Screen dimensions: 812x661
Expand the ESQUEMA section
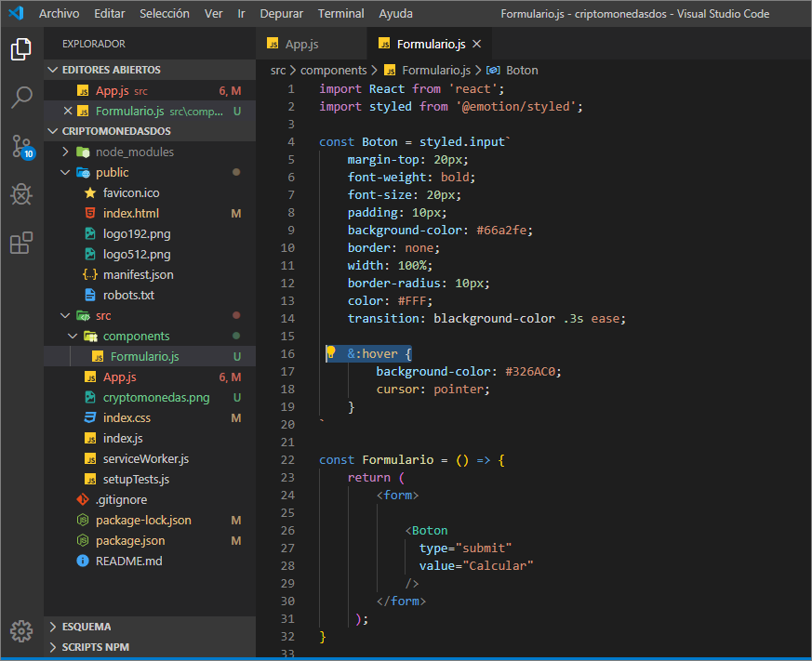53,627
